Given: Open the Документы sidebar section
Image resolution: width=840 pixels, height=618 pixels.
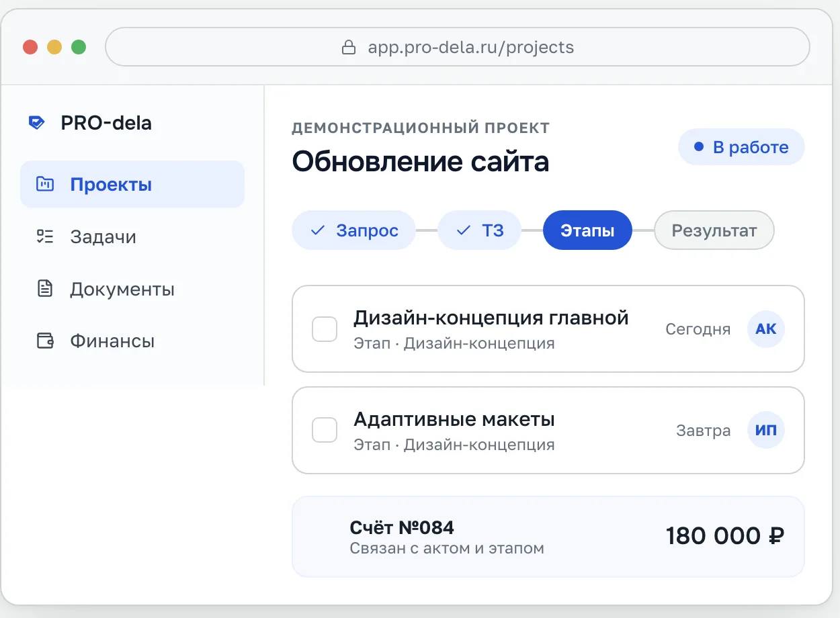Looking at the screenshot, I should 132,289.
